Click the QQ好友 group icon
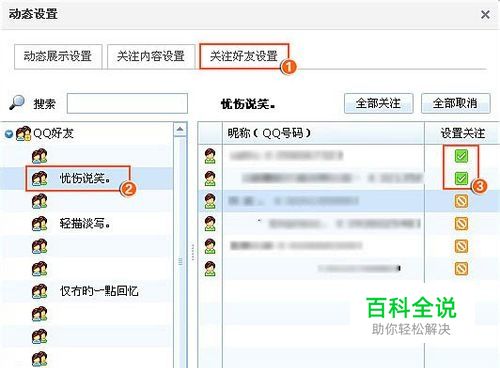 click(x=23, y=134)
